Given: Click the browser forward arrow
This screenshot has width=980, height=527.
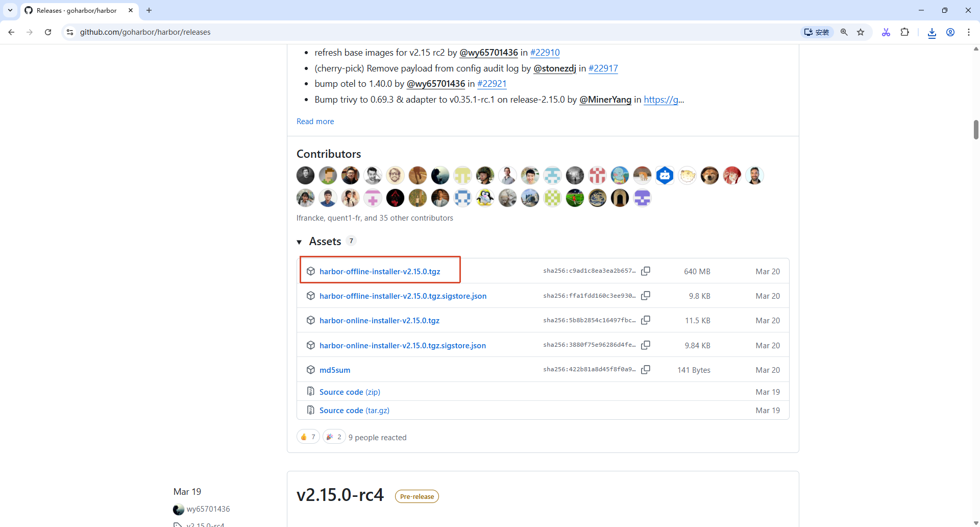Looking at the screenshot, I should click(30, 32).
